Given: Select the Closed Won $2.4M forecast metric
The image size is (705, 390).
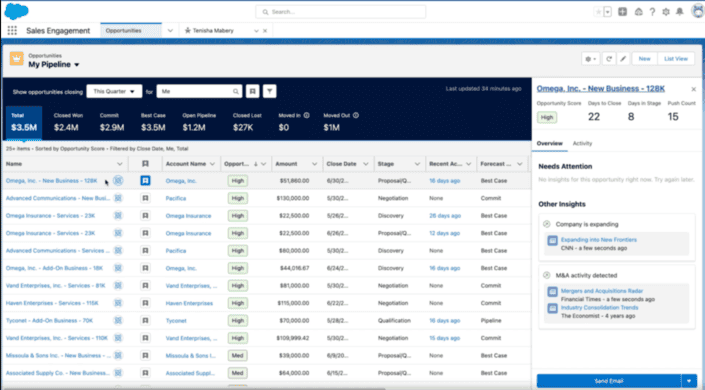Looking at the screenshot, I should point(68,122).
